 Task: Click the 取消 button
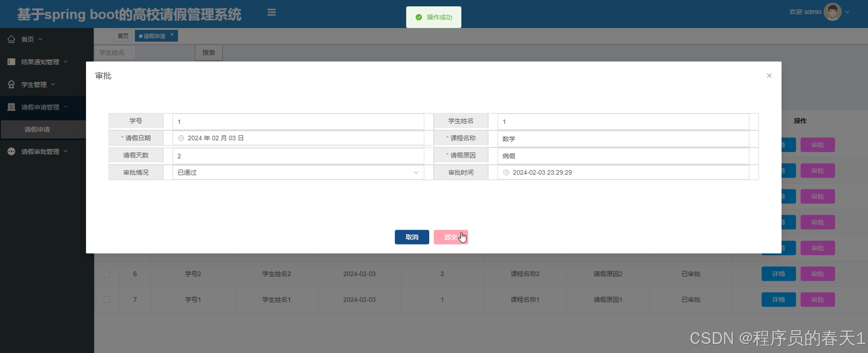click(x=412, y=237)
